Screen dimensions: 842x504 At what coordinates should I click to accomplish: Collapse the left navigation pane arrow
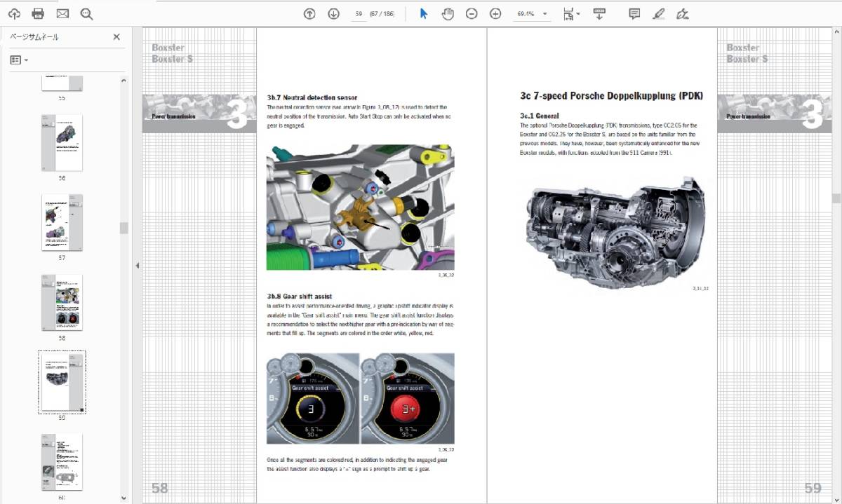[x=137, y=266]
